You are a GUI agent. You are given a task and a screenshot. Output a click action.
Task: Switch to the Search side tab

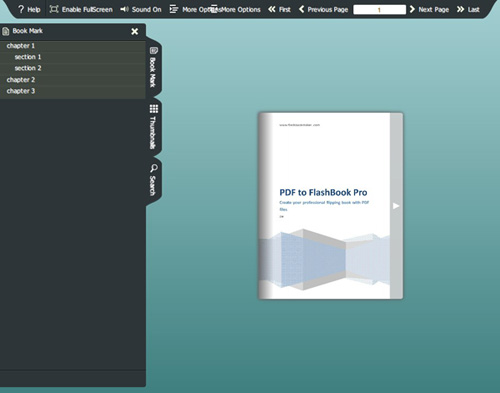[x=153, y=180]
